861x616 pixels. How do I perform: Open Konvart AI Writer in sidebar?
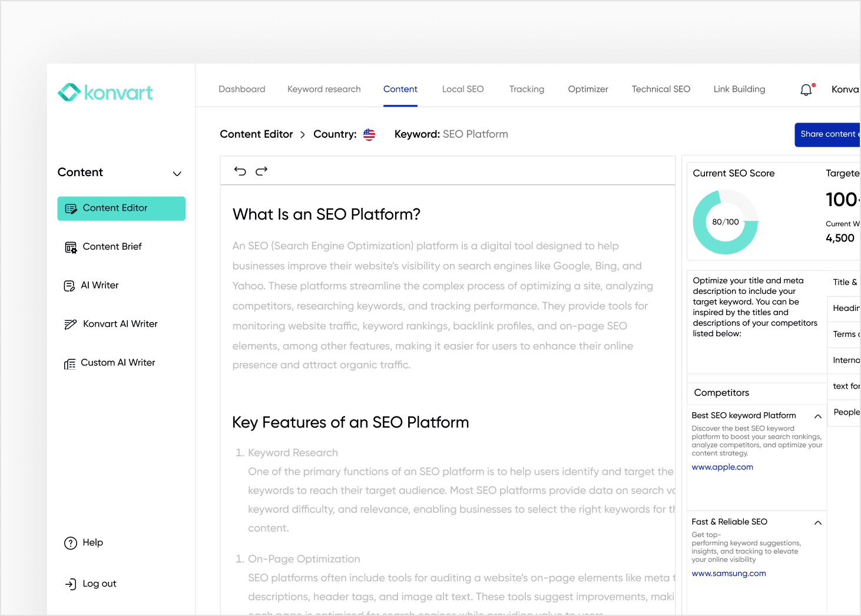120,324
